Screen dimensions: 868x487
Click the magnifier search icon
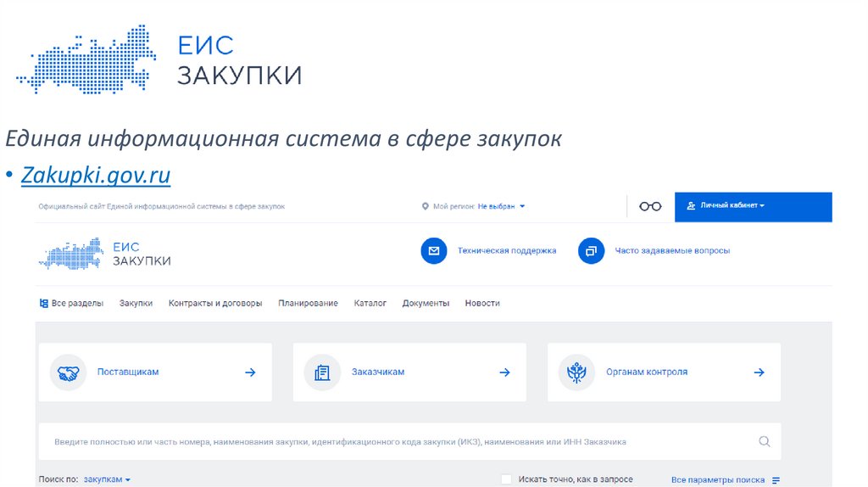(x=765, y=441)
